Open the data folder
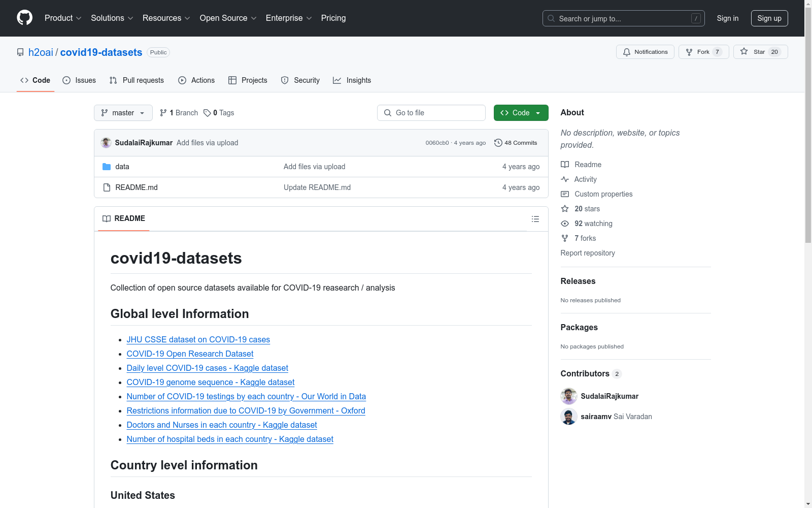This screenshot has height=508, width=812. [122, 167]
